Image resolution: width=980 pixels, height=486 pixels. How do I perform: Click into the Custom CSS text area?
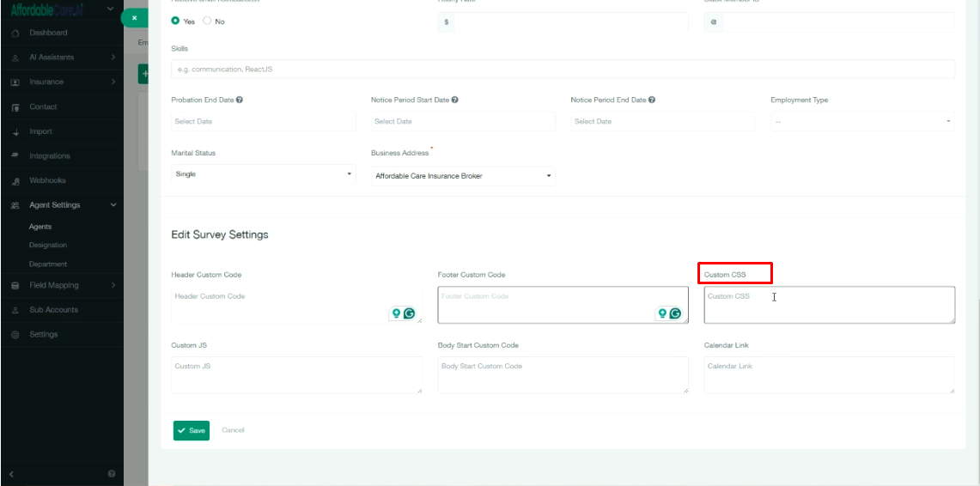click(x=828, y=306)
